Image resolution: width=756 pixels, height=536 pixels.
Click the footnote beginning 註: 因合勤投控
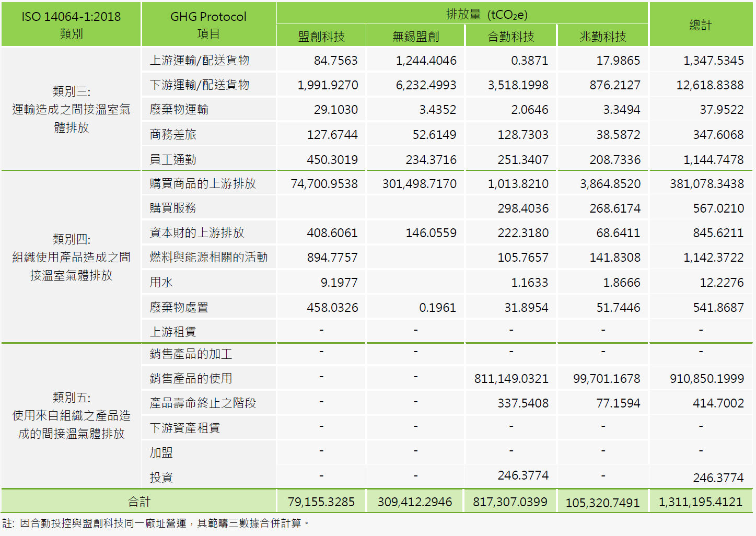[156, 523]
